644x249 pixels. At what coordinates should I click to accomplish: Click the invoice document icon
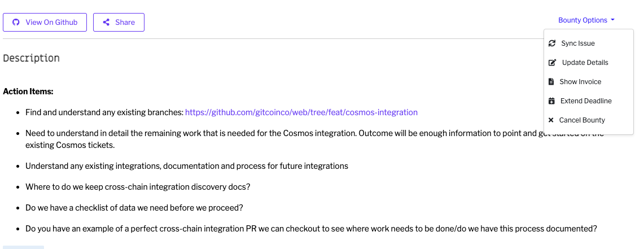click(551, 82)
